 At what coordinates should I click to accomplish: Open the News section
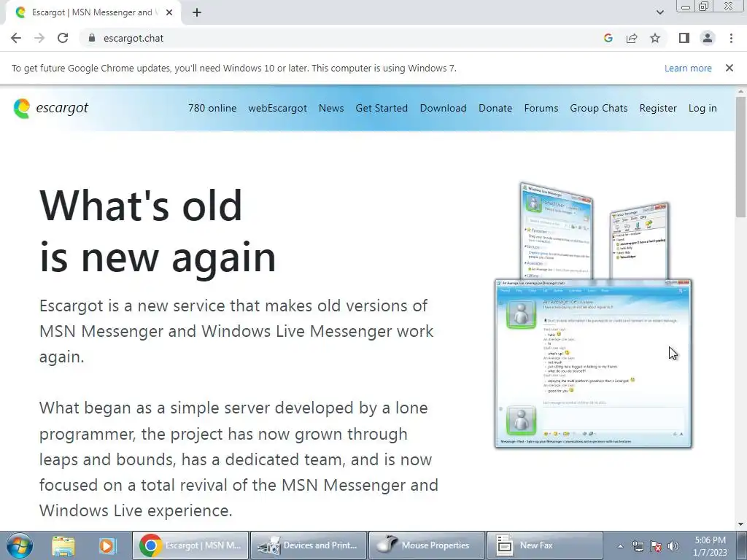(x=331, y=108)
